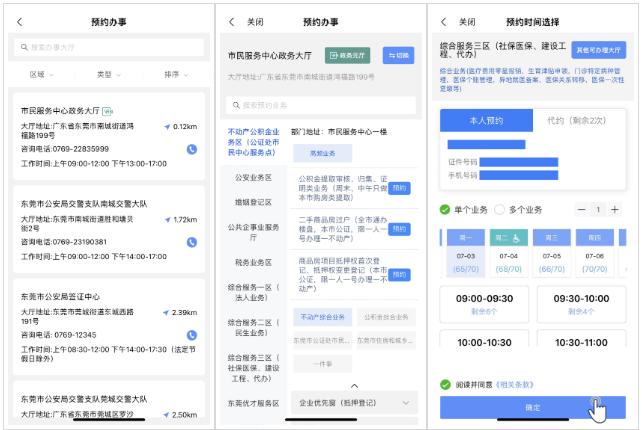
Task: Select 综合服务二区（民生业务）sidebar item
Action: 253,327
